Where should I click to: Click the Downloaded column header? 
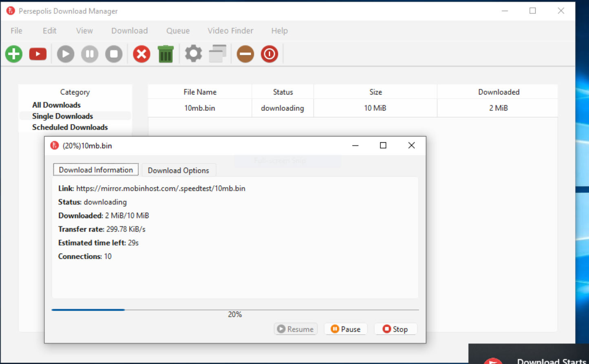tap(498, 92)
